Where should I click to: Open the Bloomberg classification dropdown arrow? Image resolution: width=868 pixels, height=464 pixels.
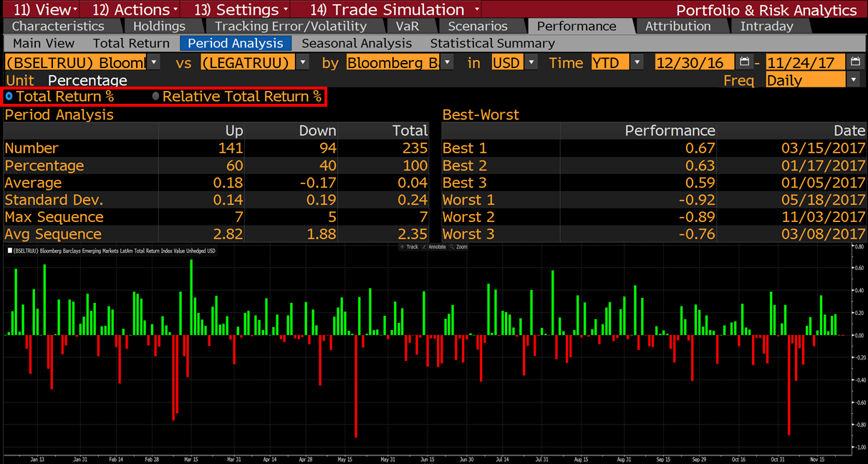(448, 62)
